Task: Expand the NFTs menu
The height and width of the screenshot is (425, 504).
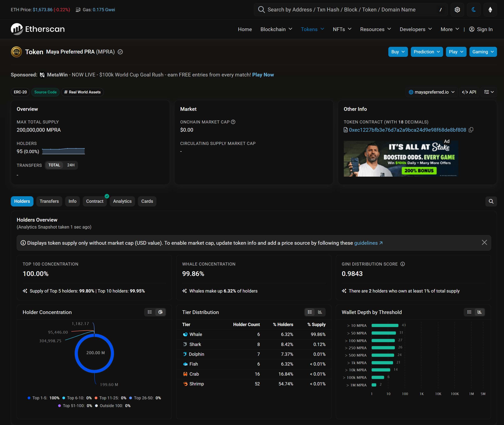Action: [342, 29]
